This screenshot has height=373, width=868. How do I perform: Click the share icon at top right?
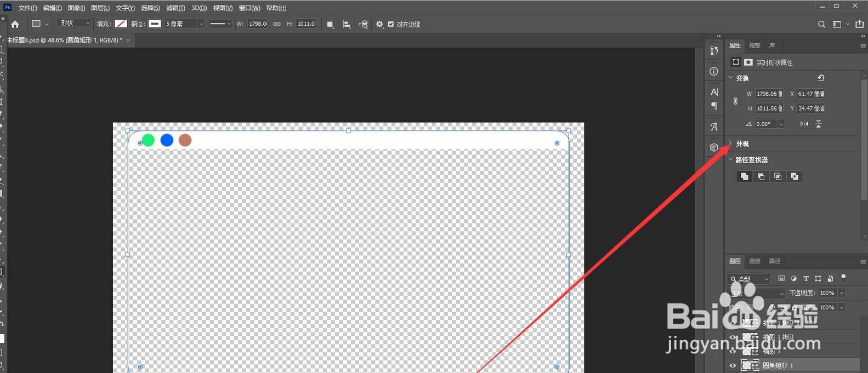pos(859,24)
